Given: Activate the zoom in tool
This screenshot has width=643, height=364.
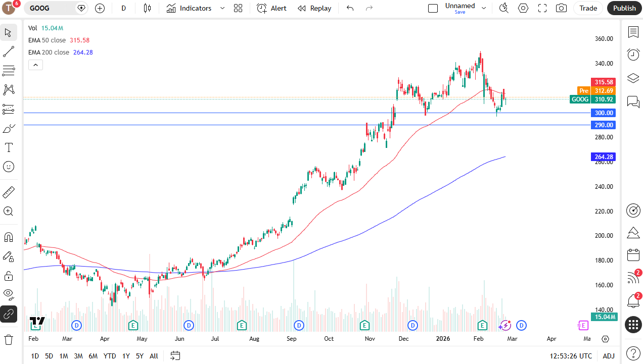Looking at the screenshot, I should pyautogui.click(x=9, y=212).
